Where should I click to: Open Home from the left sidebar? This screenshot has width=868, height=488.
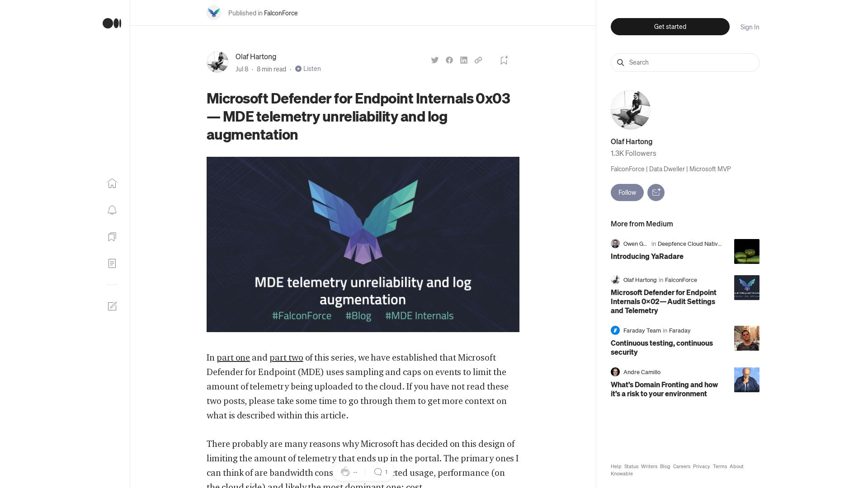pyautogui.click(x=112, y=183)
